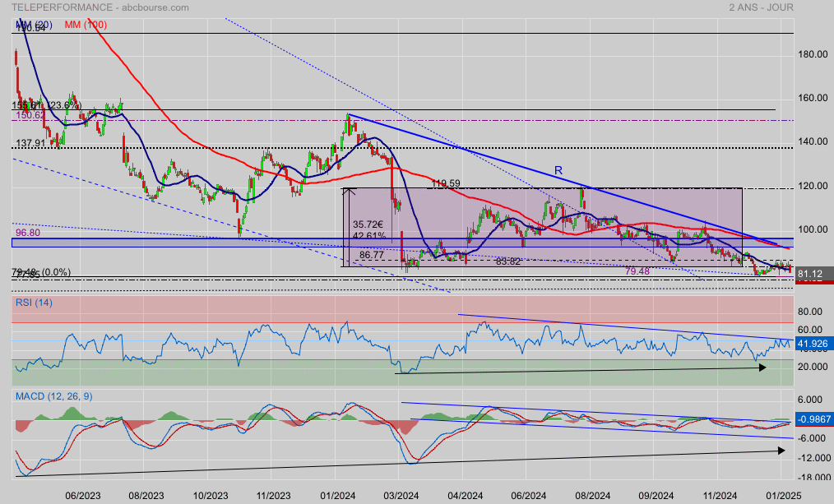This screenshot has width=834, height=504.
Task: Click the 08/2024 date axis label
Action: (x=592, y=496)
